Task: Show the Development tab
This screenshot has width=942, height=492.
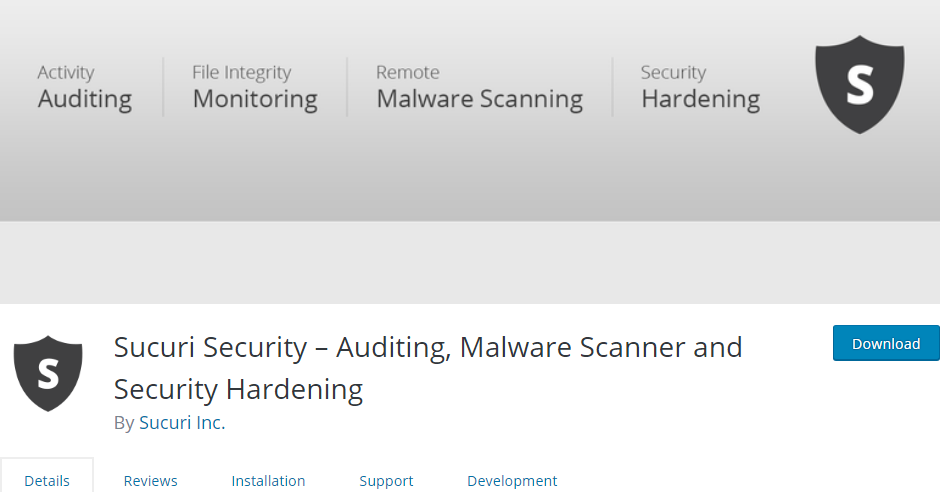Action: click(512, 481)
